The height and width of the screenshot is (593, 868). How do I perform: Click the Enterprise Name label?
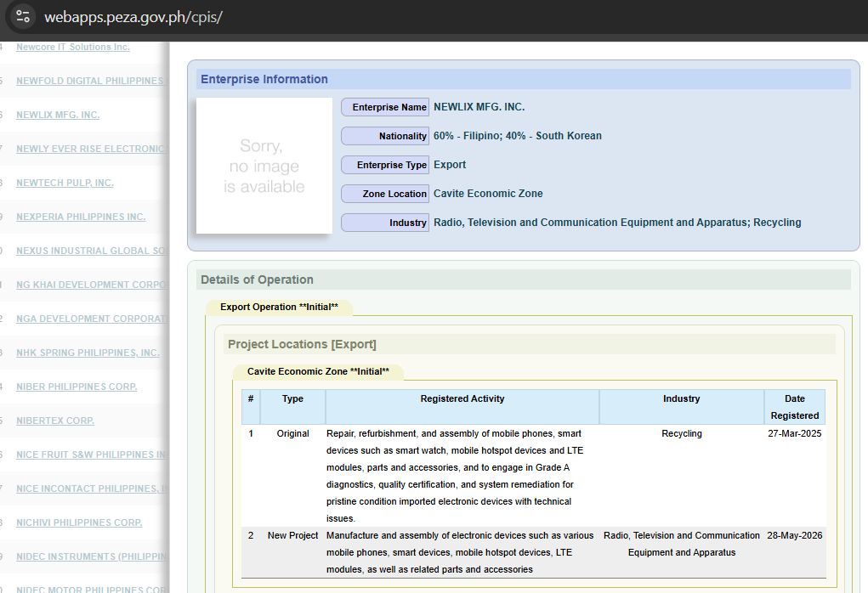(x=385, y=107)
